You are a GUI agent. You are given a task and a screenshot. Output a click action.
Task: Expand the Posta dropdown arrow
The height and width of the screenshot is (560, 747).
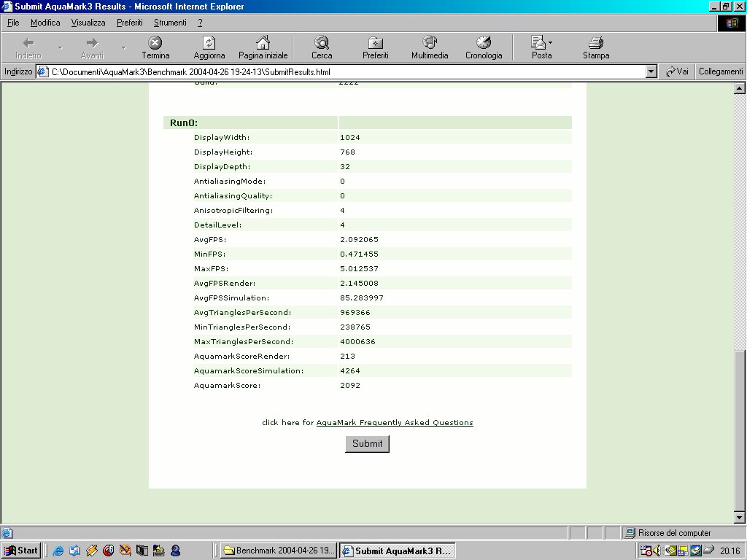[551, 43]
